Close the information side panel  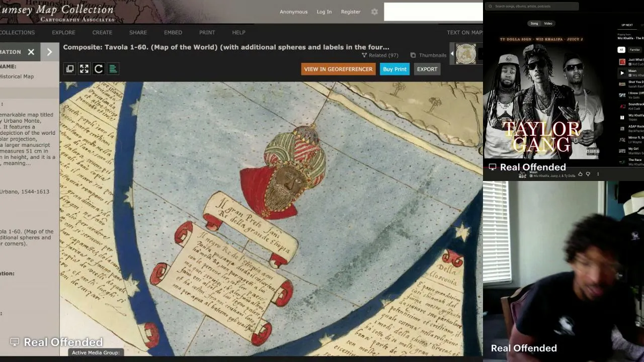click(x=31, y=52)
